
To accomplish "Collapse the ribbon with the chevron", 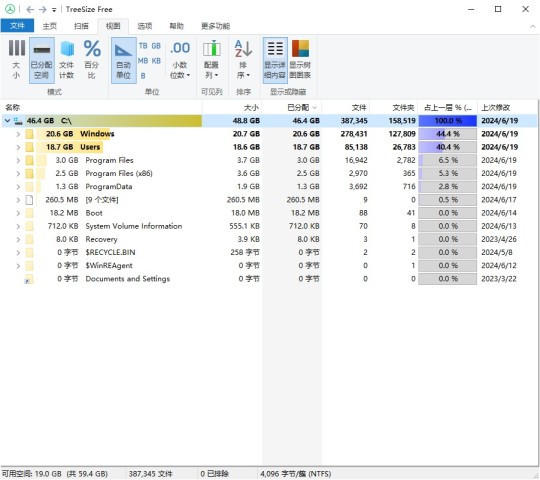I will point(532,26).
